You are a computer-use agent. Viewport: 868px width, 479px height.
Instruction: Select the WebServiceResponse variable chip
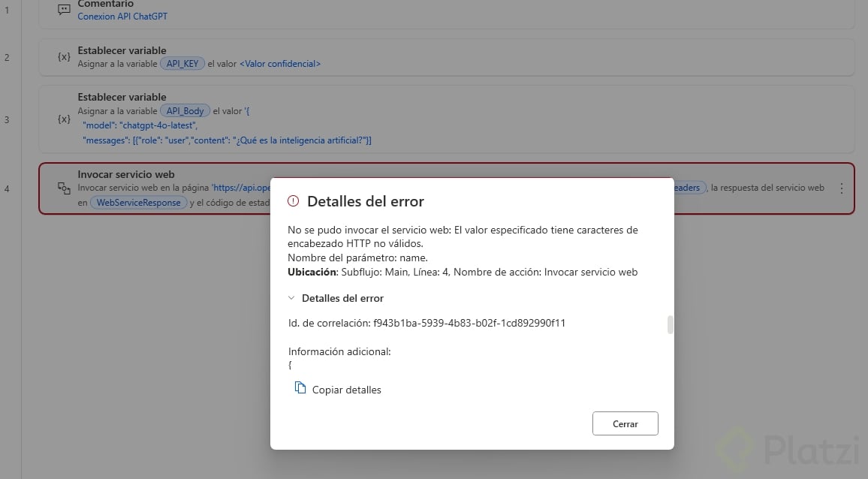[x=138, y=203]
